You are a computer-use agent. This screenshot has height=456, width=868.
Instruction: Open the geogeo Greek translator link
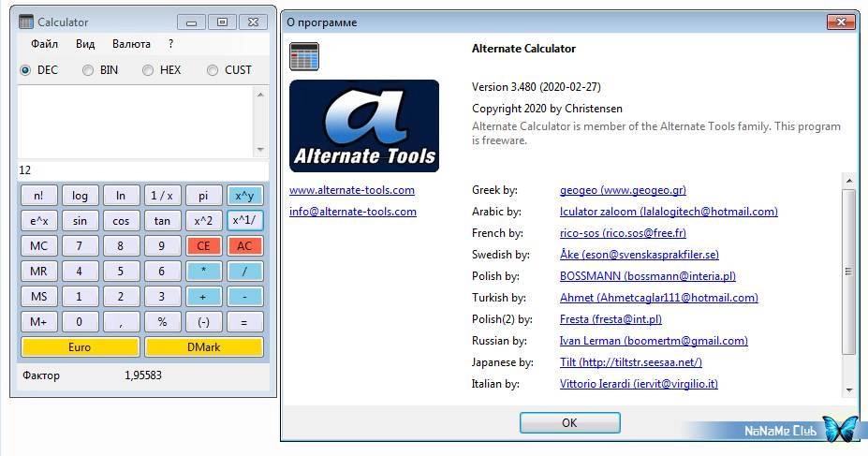click(x=623, y=190)
